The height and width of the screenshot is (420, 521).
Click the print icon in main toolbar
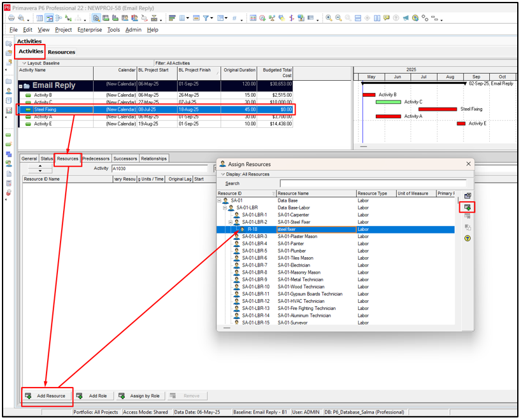point(11,18)
